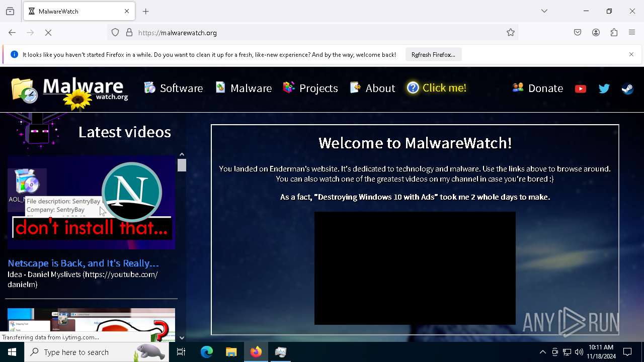
Task: Open Firefox application hamburger menu
Action: click(632, 33)
